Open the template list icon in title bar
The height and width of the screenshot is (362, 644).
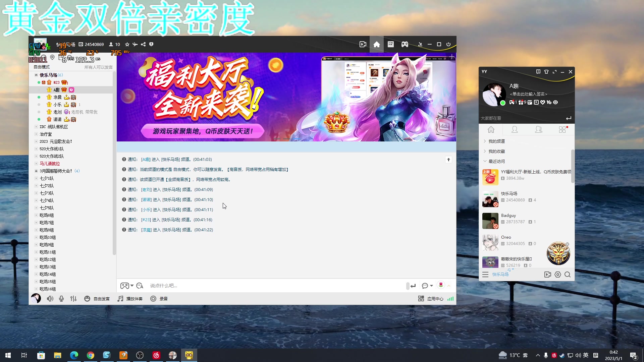[391, 44]
